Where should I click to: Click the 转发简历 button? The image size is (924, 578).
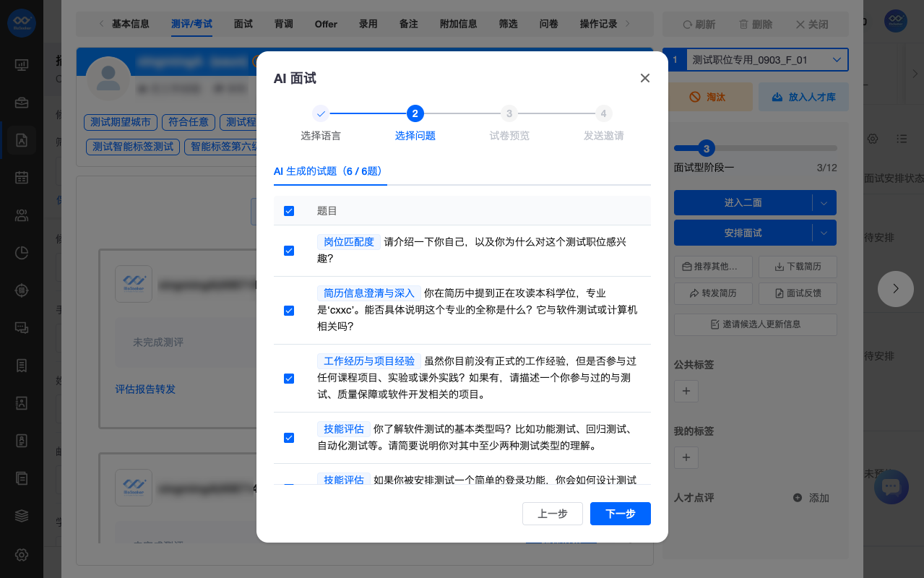pyautogui.click(x=713, y=293)
